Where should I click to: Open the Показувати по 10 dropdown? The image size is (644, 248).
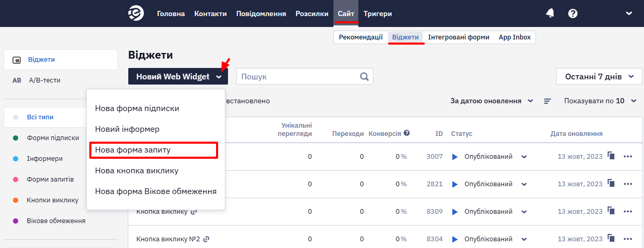click(x=600, y=101)
